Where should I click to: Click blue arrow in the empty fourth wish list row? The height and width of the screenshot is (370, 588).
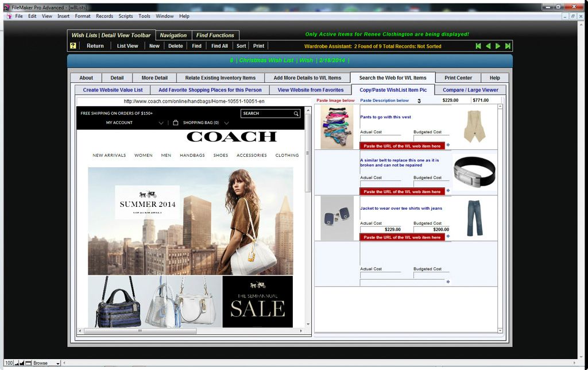click(448, 282)
